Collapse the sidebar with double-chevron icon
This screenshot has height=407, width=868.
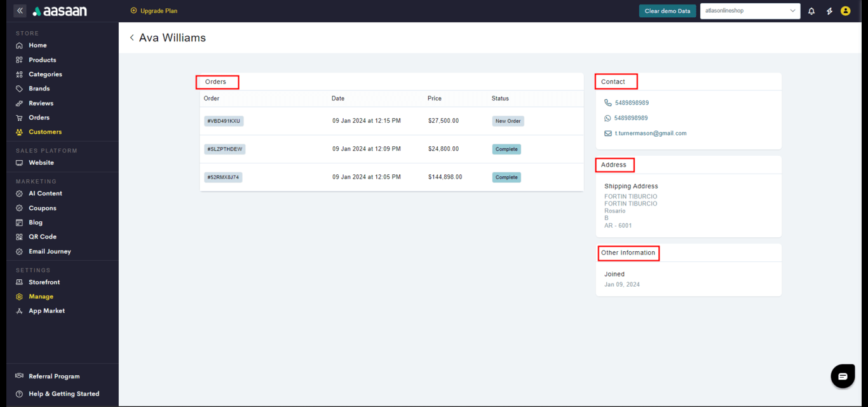20,11
